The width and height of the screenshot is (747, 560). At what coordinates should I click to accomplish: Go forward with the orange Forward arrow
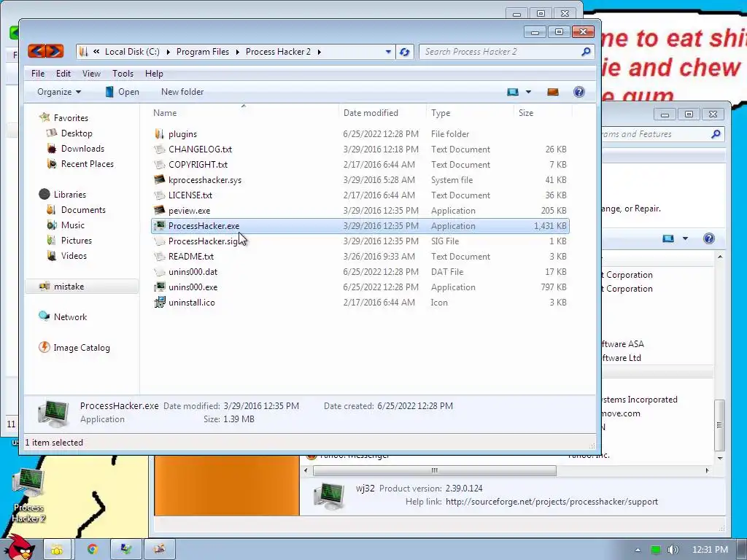pyautogui.click(x=55, y=51)
